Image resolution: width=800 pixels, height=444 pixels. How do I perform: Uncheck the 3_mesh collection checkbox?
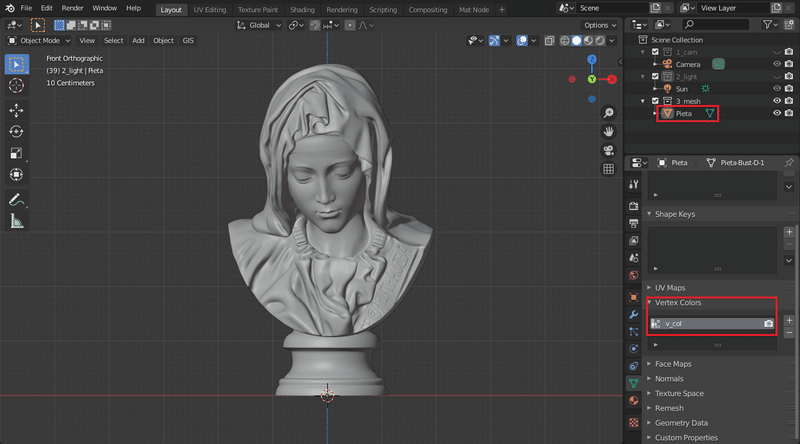coord(655,101)
